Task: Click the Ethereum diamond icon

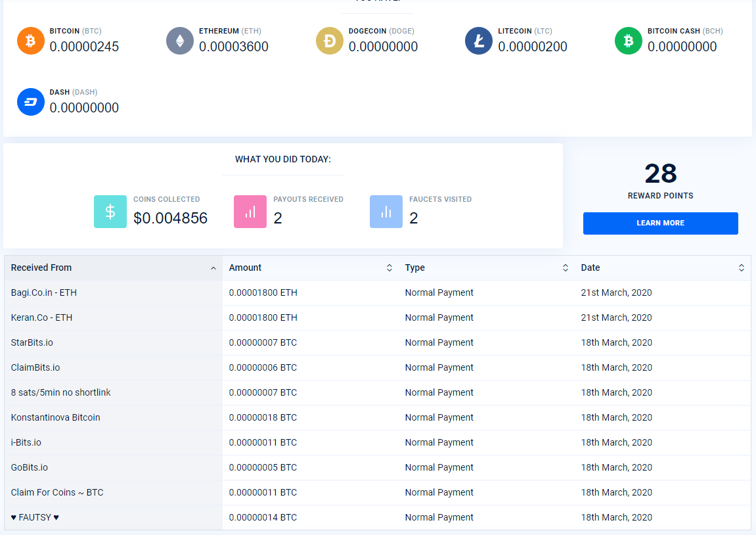Action: click(180, 41)
